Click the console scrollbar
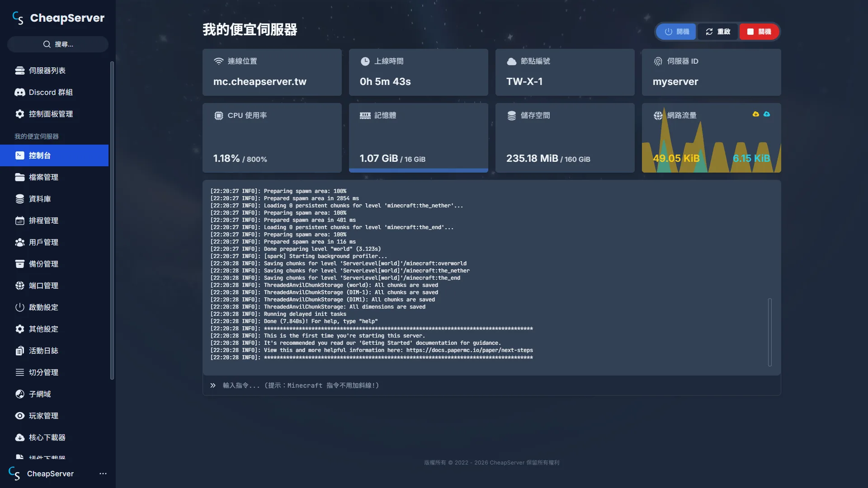The height and width of the screenshot is (488, 868). coord(769,332)
